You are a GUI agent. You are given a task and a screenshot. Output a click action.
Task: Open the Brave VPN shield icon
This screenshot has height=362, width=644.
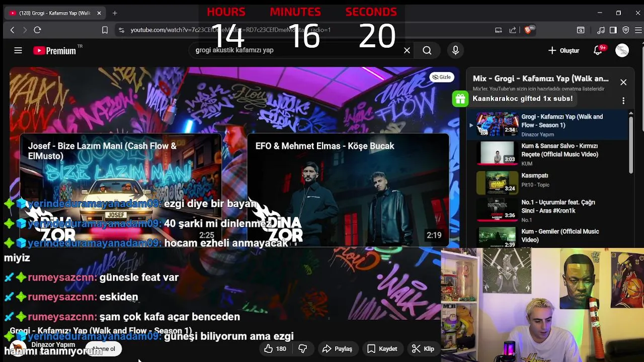[x=626, y=30]
